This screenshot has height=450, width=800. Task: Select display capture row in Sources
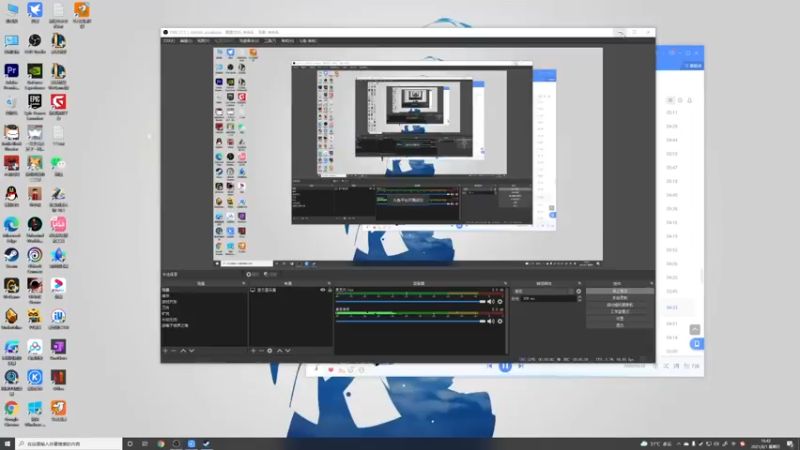291,290
